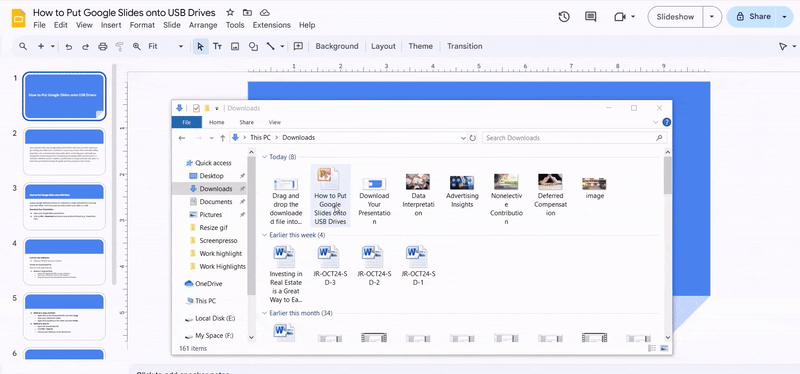The height and width of the screenshot is (374, 800).
Task: Open Explorer Home ribbon tab
Action: click(x=216, y=122)
